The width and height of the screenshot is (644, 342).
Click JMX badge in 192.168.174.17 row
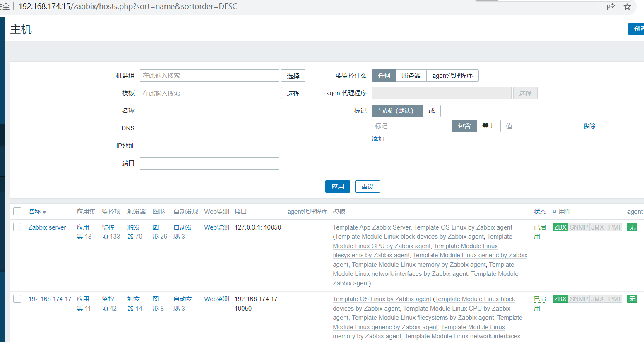598,299
